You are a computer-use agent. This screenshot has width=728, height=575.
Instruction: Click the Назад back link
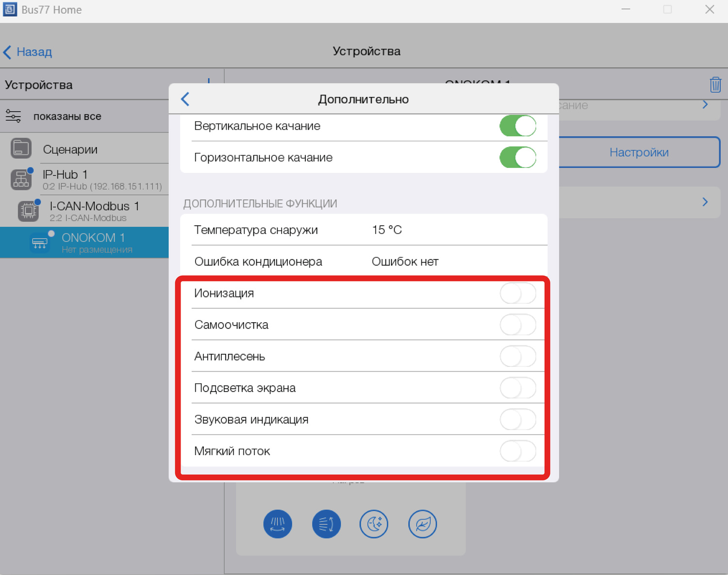coord(28,52)
